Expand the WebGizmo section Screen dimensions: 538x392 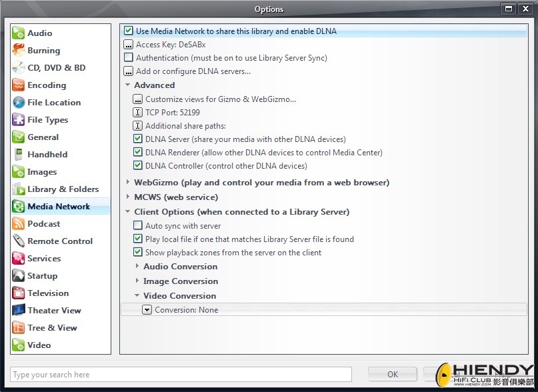click(x=127, y=182)
